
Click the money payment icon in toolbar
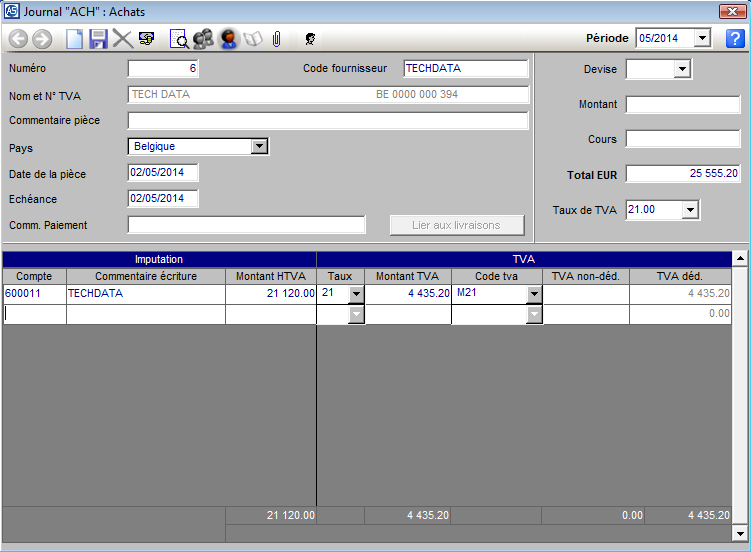[x=146, y=39]
